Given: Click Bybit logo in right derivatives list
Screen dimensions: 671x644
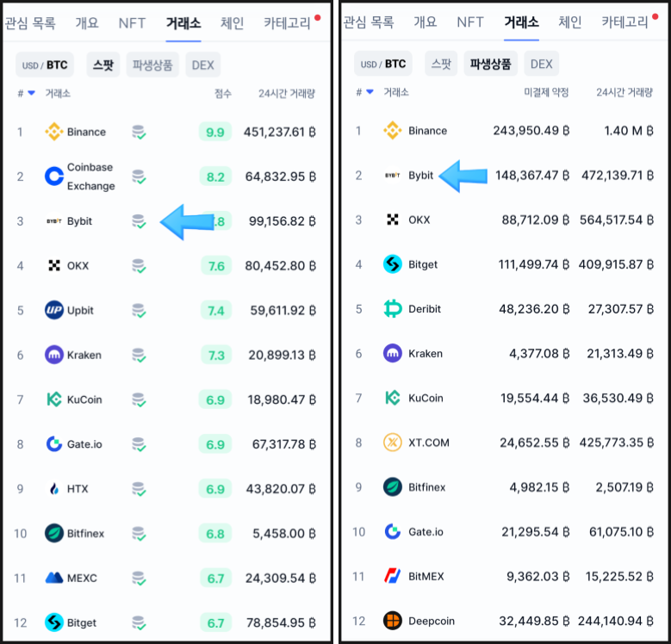Looking at the screenshot, I should coord(393,176).
